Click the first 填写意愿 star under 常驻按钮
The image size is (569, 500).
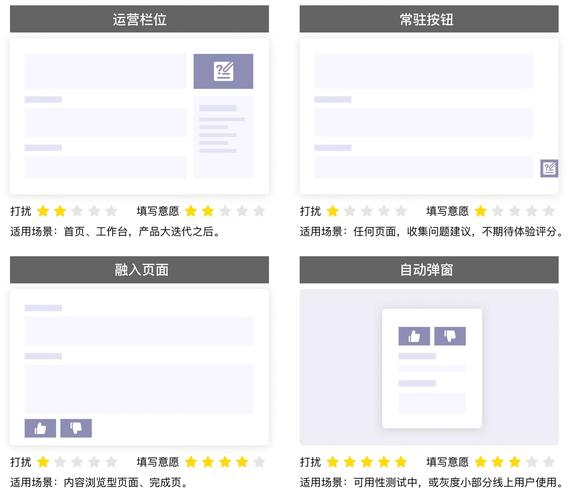point(480,211)
